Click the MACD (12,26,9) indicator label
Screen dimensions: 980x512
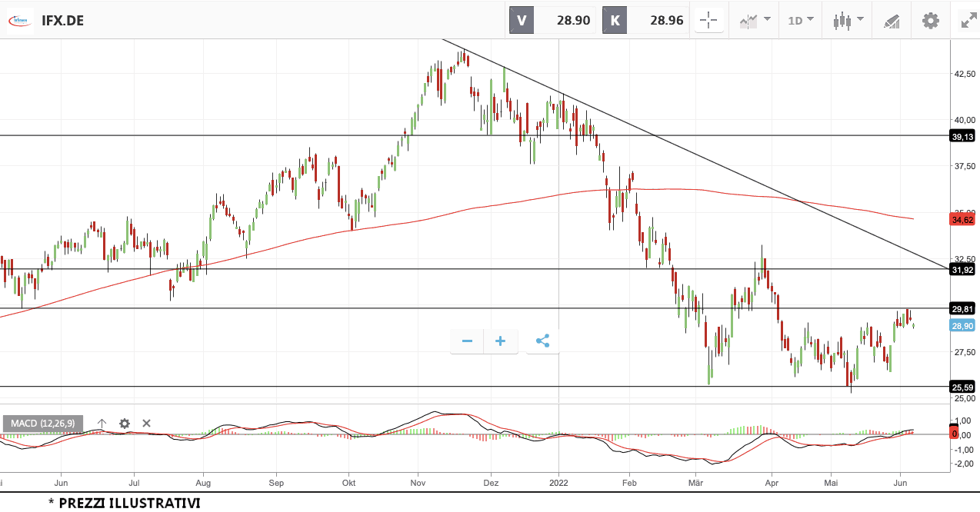[x=43, y=423]
